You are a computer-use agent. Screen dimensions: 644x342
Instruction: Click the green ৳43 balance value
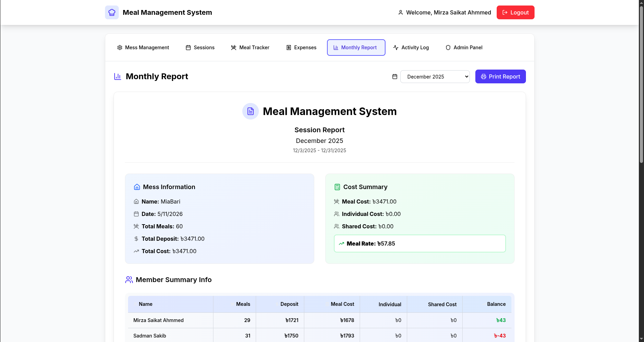click(x=501, y=320)
